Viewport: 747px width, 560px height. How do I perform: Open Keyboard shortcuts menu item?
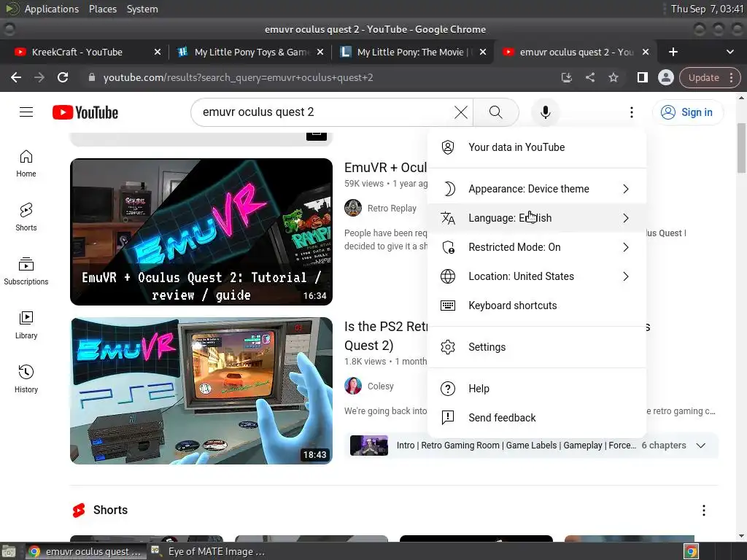537,306
